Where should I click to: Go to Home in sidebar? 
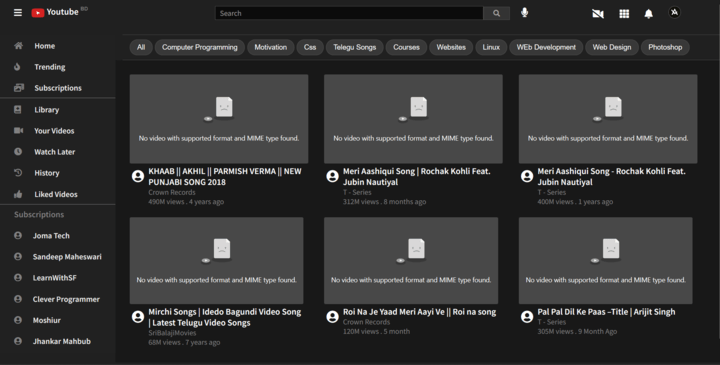pos(45,46)
